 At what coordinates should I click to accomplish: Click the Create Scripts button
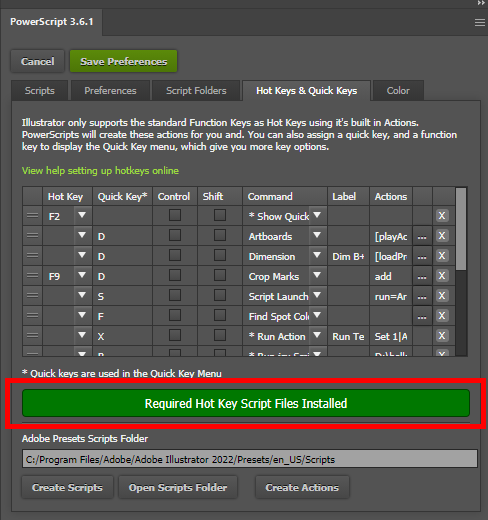[x=67, y=487]
